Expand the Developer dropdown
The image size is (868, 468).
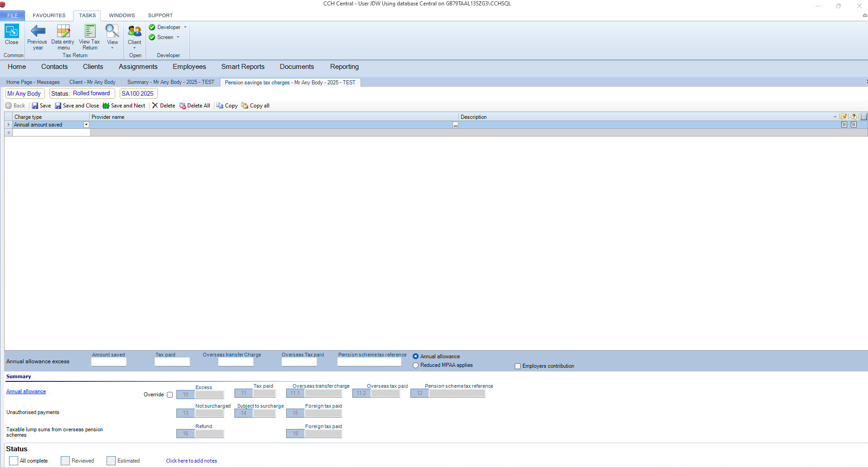[185, 27]
